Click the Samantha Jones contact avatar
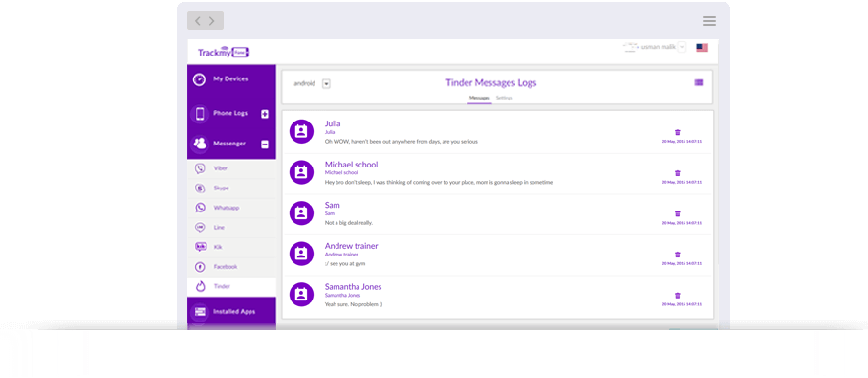 (x=301, y=295)
